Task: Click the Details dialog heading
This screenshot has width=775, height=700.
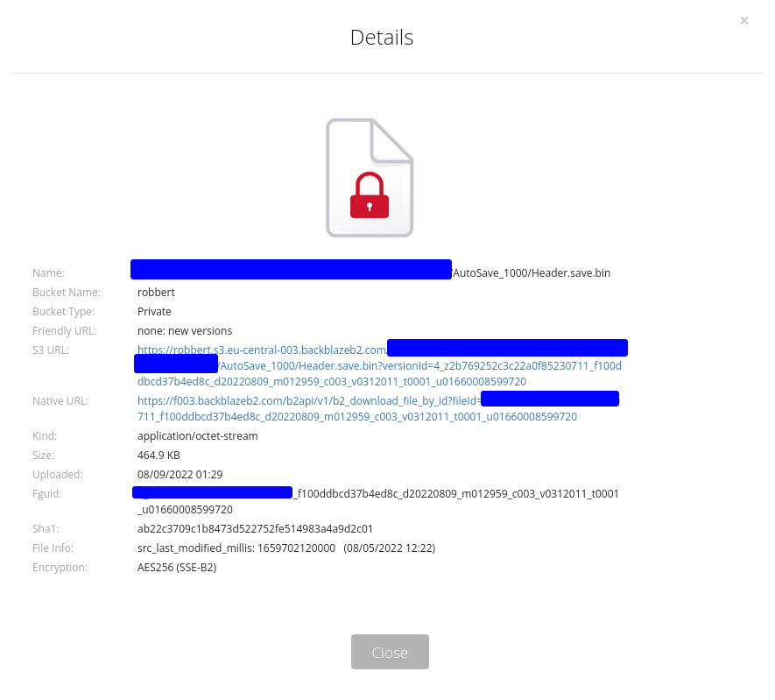Action: 382,38
